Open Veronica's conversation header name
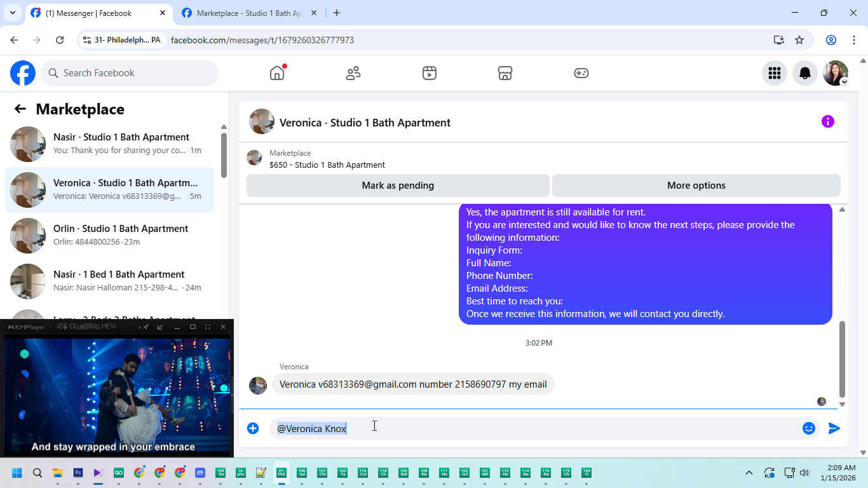The image size is (868, 488). [365, 123]
